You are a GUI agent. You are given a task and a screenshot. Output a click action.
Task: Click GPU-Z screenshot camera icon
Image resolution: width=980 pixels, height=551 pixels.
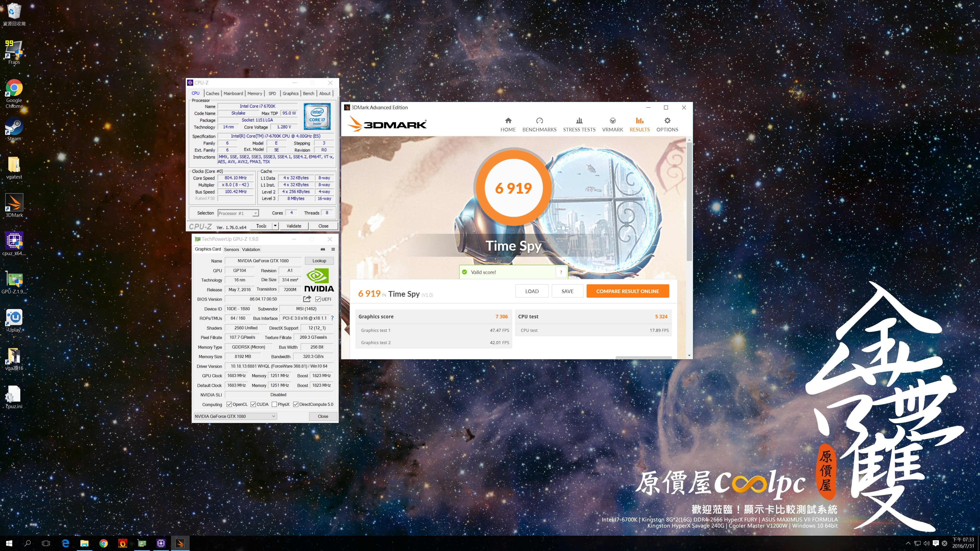(x=323, y=249)
